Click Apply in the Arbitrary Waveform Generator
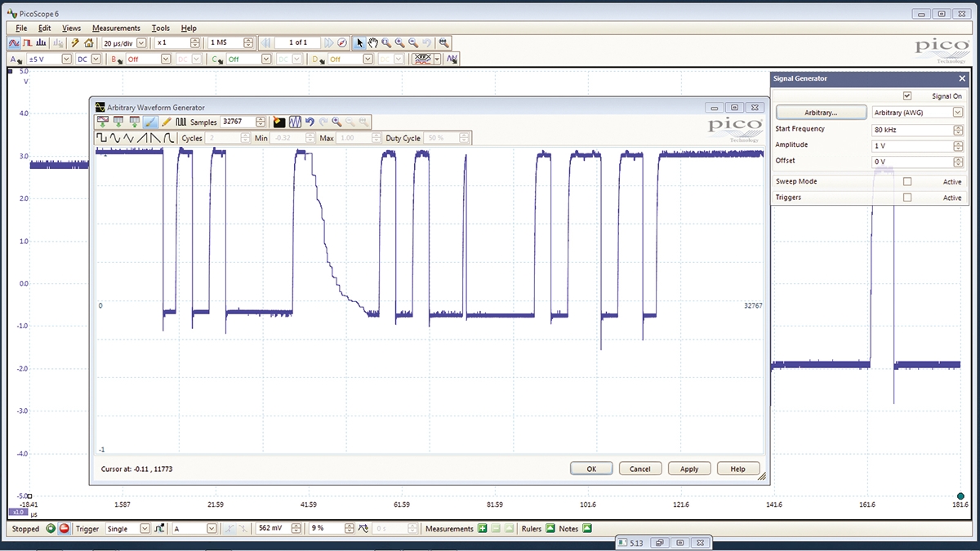This screenshot has height=551, width=980. (689, 468)
